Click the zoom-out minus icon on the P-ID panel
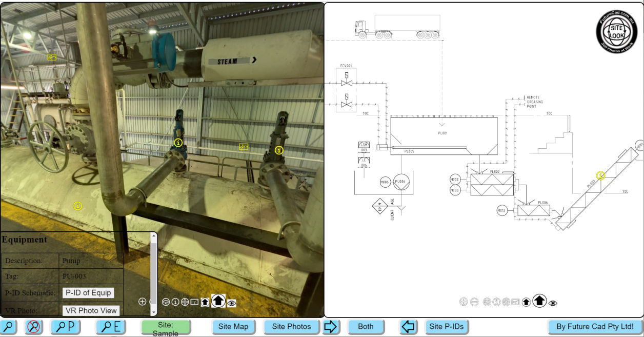Screen dimensions: 644x337 [474, 303]
